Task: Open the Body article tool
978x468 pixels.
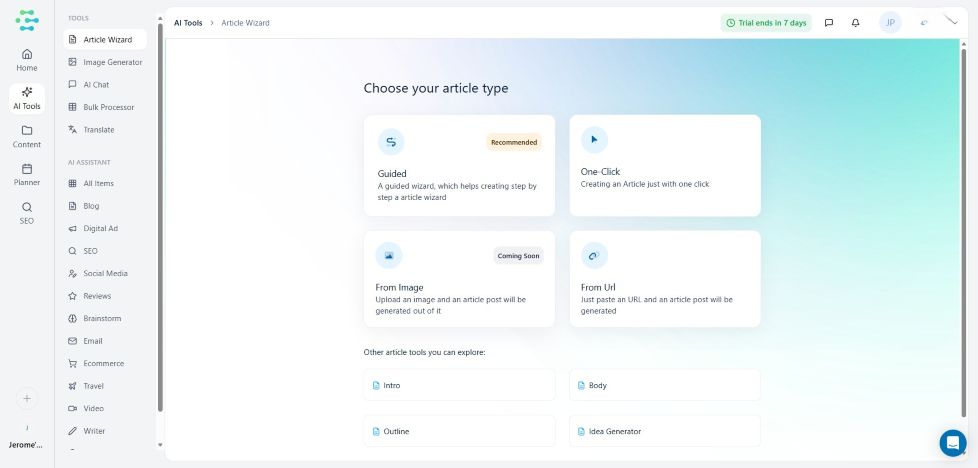Action: tap(665, 385)
